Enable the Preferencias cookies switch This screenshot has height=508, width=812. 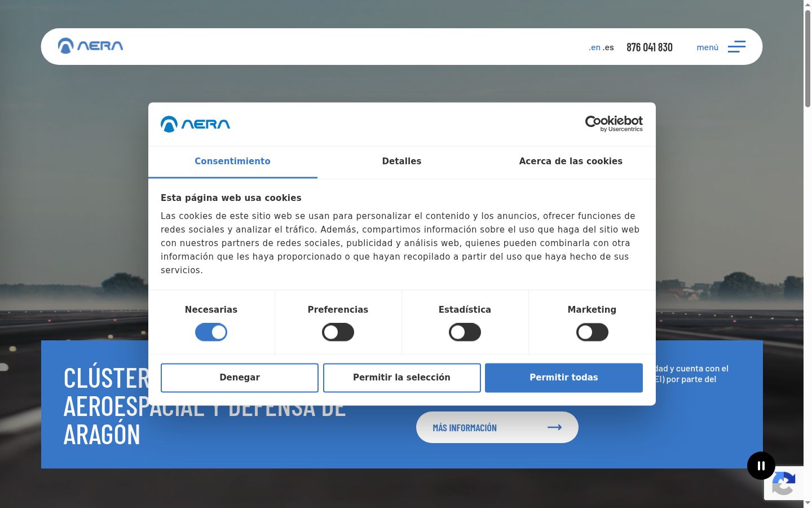coord(338,332)
